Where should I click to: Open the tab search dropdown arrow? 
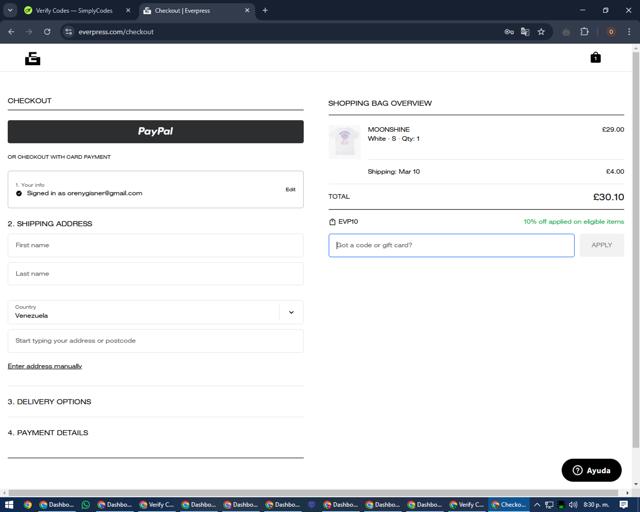click(x=10, y=11)
